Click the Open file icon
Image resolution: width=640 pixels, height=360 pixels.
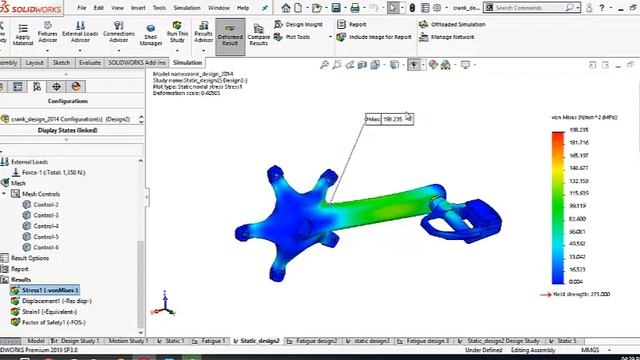coord(317,8)
